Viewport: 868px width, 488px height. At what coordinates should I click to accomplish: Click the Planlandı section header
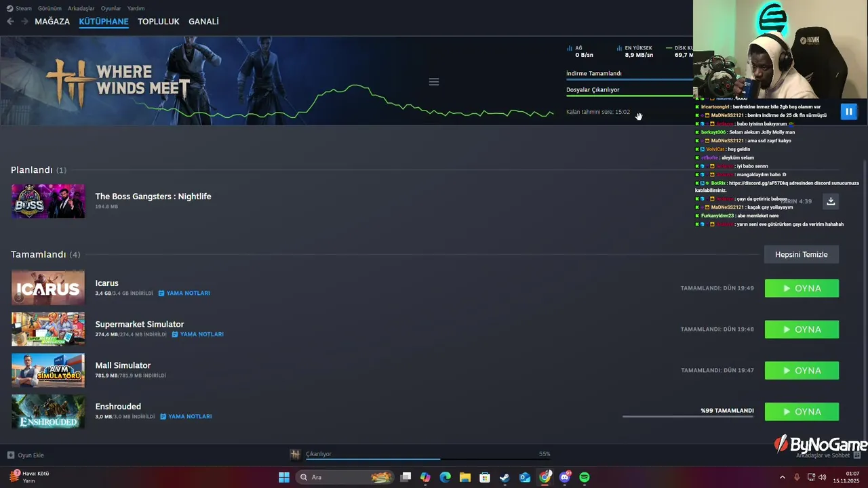39,170
